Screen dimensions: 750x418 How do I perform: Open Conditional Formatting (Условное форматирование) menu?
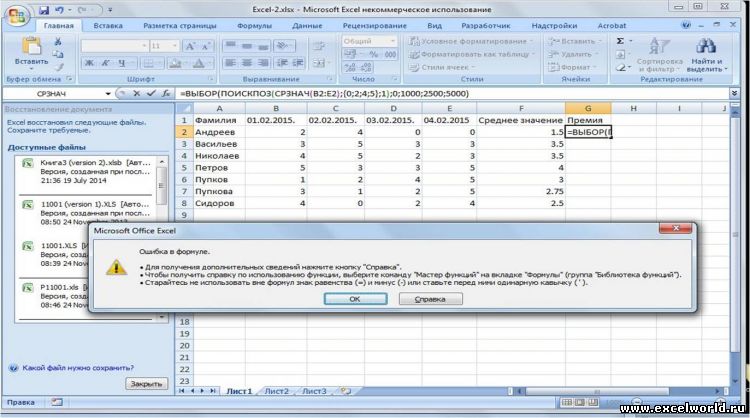click(x=471, y=42)
